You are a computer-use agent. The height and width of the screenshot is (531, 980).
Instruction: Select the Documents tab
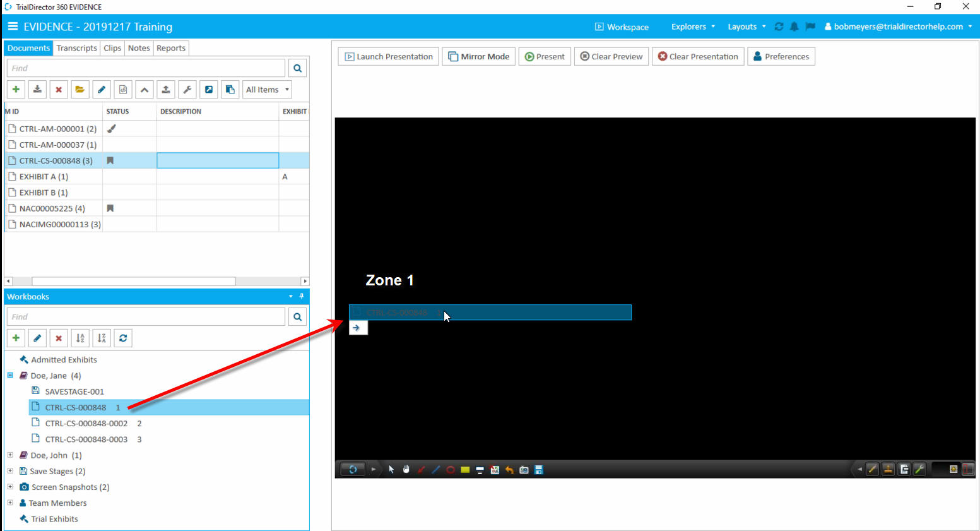[x=28, y=48]
